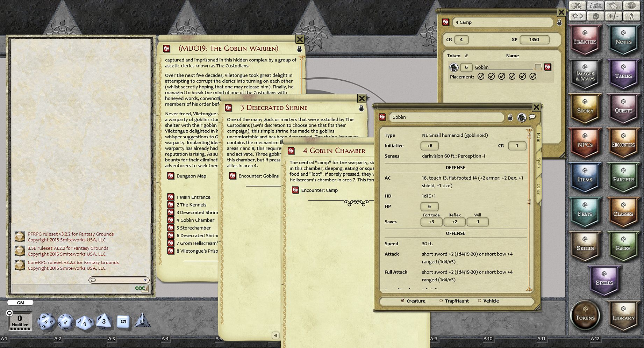This screenshot has height=348, width=644.
Task: Select the Vehicle radio option
Action: (x=488, y=301)
